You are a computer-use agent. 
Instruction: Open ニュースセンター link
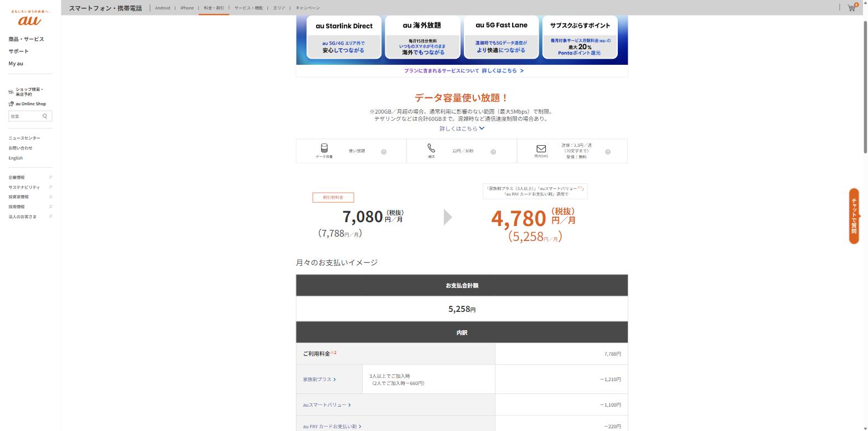pos(24,138)
